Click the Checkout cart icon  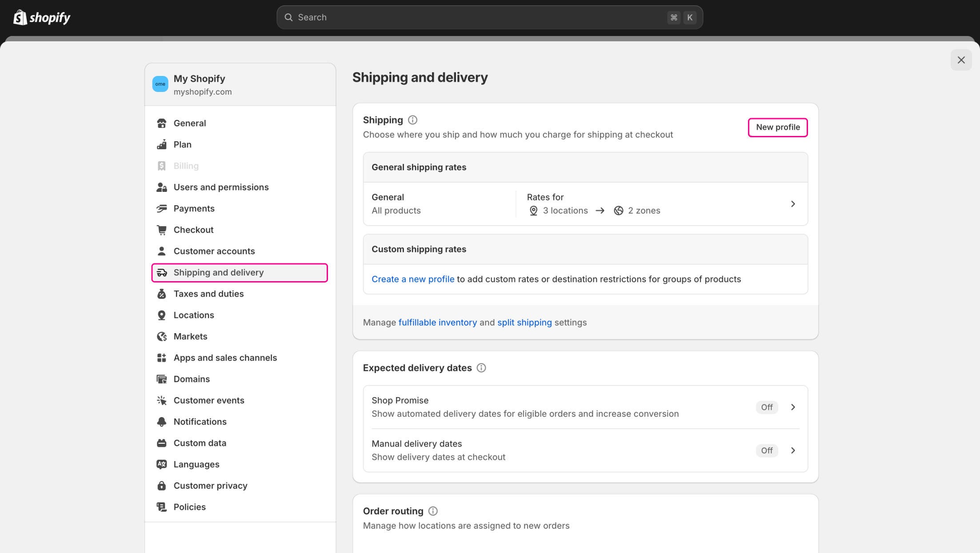tap(162, 230)
